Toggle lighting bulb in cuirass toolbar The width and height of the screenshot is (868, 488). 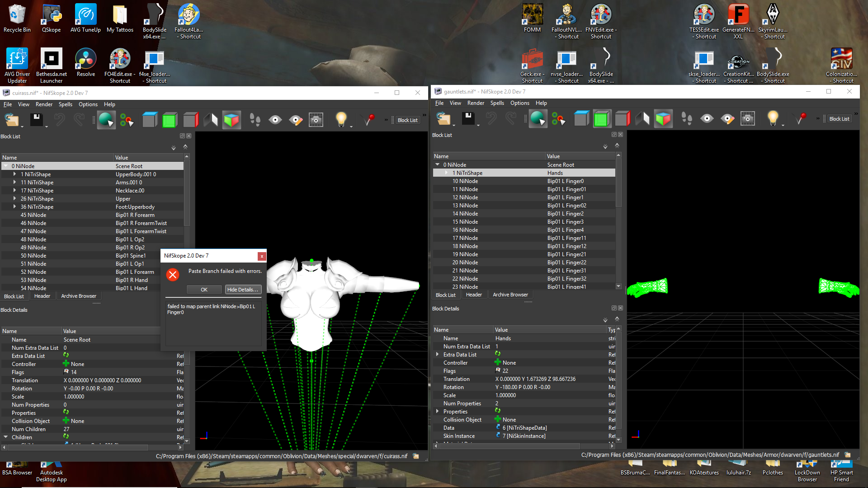[x=341, y=120]
